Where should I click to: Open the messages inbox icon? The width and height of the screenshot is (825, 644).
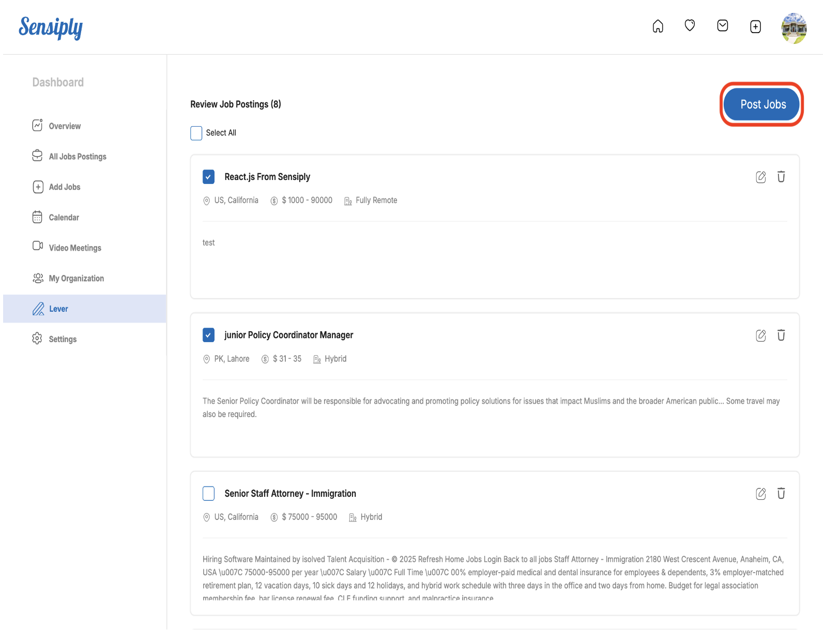coord(722,26)
